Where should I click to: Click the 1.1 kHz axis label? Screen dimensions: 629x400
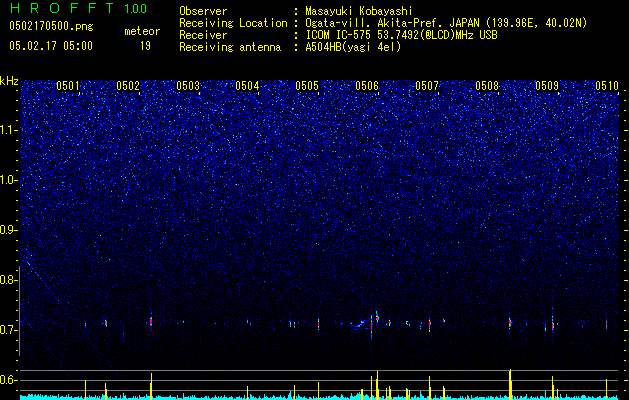[9, 130]
